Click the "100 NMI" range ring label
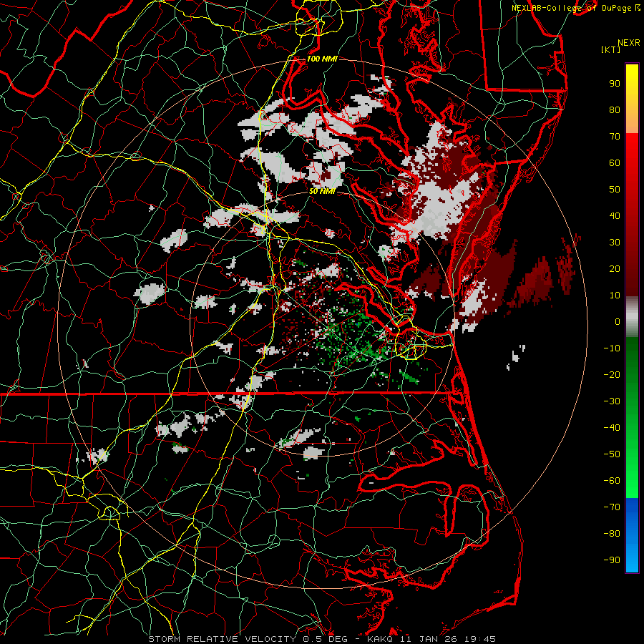 click(x=322, y=59)
